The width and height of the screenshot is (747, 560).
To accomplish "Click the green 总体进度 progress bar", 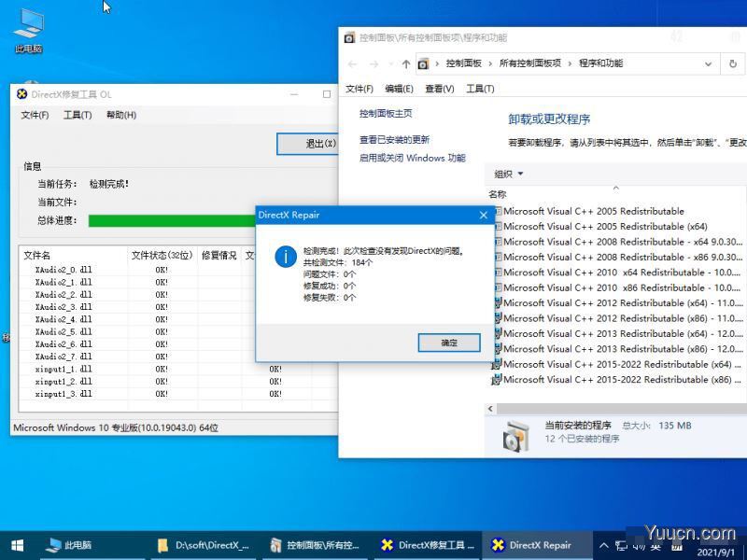I will 172,221.
